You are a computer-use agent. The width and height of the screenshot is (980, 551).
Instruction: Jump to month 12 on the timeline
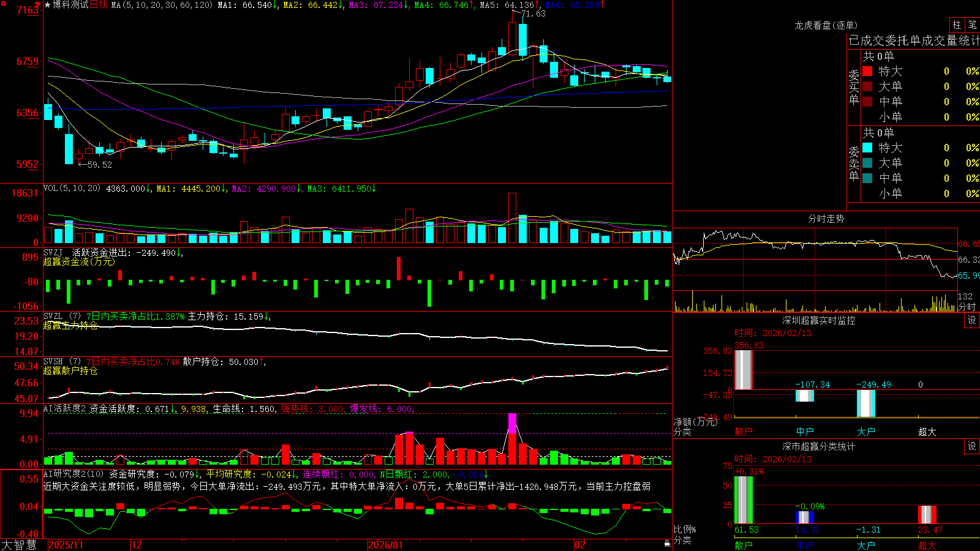tap(137, 545)
